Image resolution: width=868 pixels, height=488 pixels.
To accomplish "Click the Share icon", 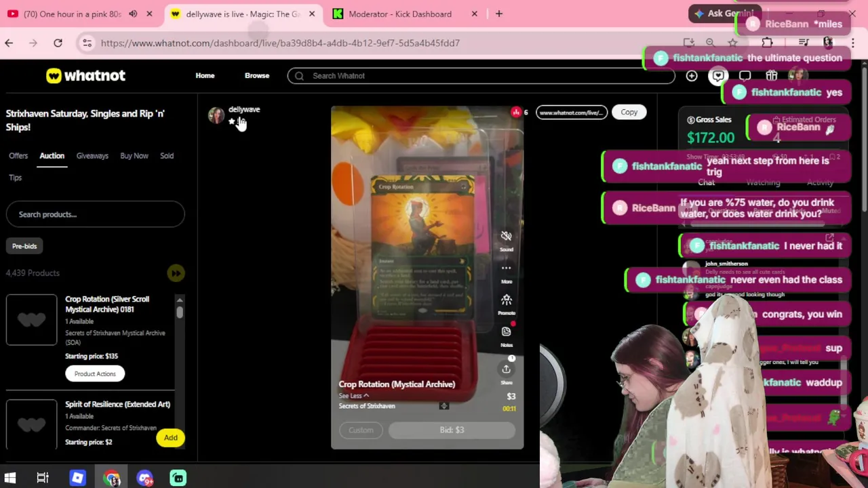I will pyautogui.click(x=506, y=369).
